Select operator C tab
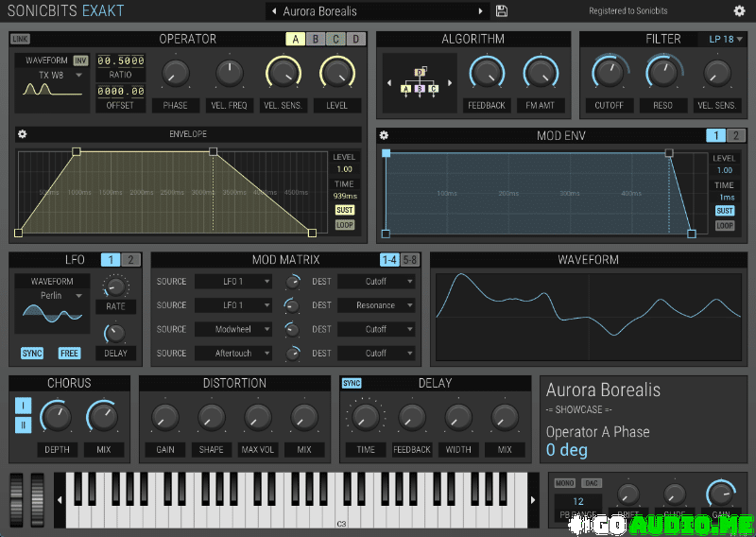The image size is (756, 537). (336, 39)
